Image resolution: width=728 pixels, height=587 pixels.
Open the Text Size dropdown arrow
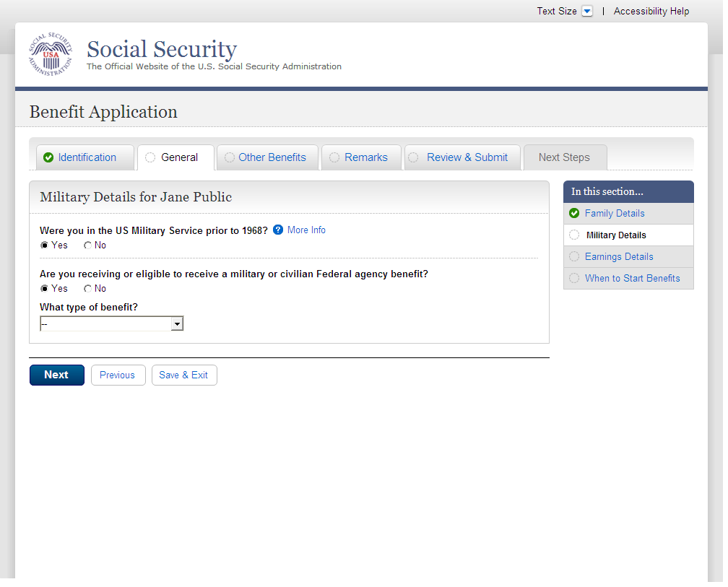[x=586, y=12]
